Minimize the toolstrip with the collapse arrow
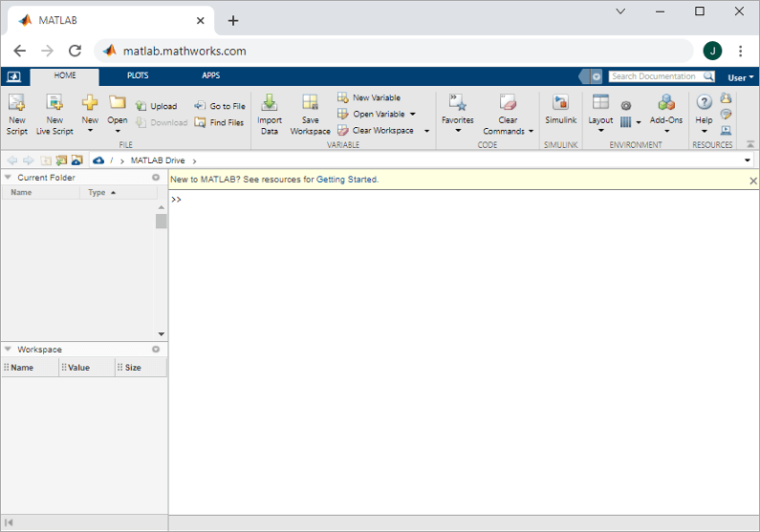760x532 pixels. tap(749, 144)
